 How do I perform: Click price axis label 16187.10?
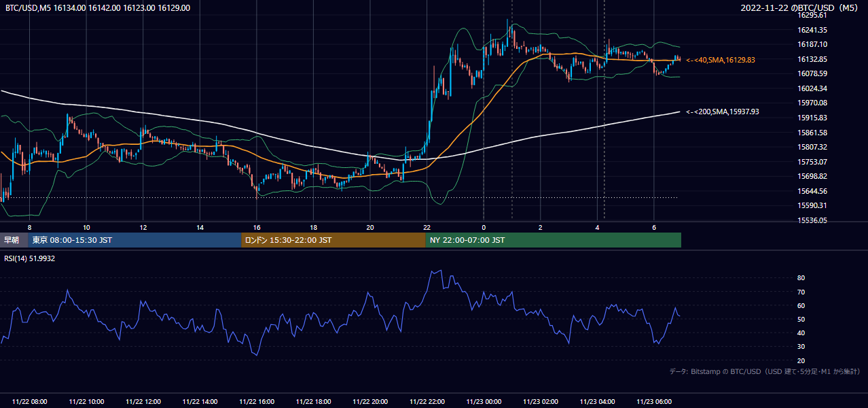812,44
